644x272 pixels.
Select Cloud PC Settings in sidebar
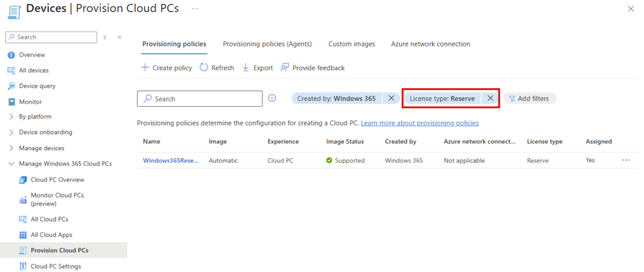pos(56,266)
